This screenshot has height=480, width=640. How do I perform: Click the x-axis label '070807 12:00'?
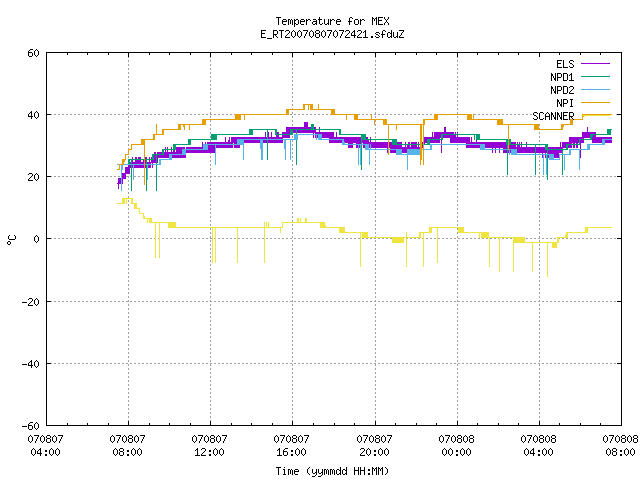[209, 446]
